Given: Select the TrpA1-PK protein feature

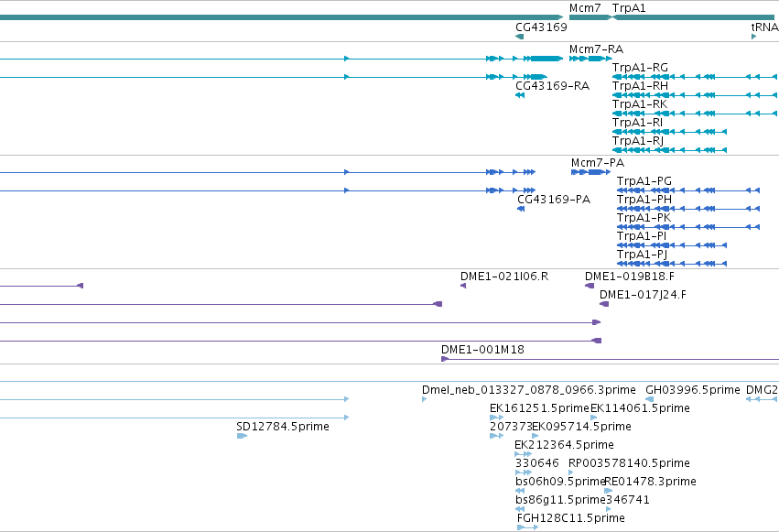Looking at the screenshot, I should [x=688, y=227].
